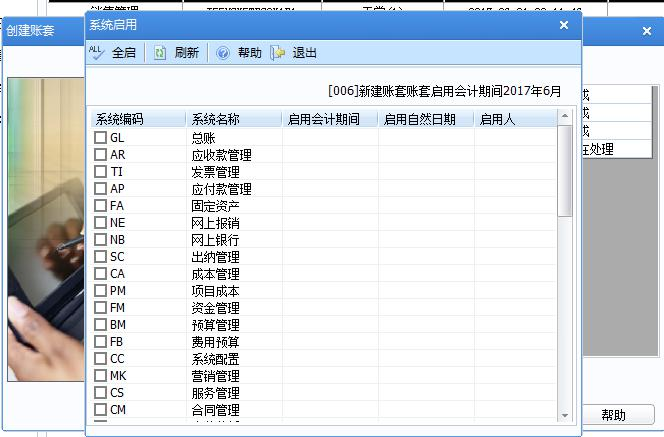Click the 全启 (enable all) toolbar icon

click(x=112, y=53)
